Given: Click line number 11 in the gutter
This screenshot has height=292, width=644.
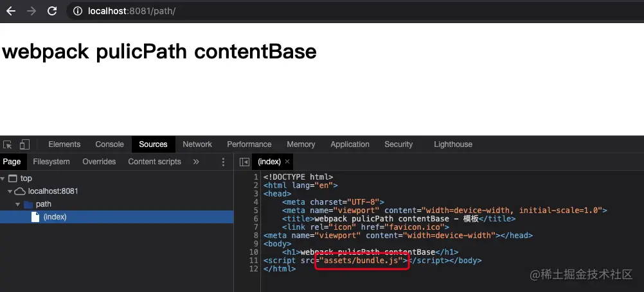Looking at the screenshot, I should pos(254,261).
